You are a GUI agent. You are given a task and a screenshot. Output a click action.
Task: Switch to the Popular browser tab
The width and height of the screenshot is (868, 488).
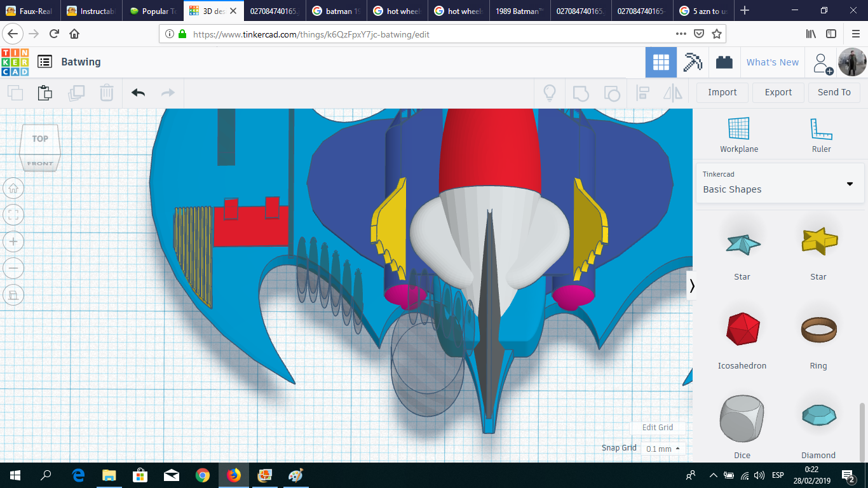coord(153,11)
